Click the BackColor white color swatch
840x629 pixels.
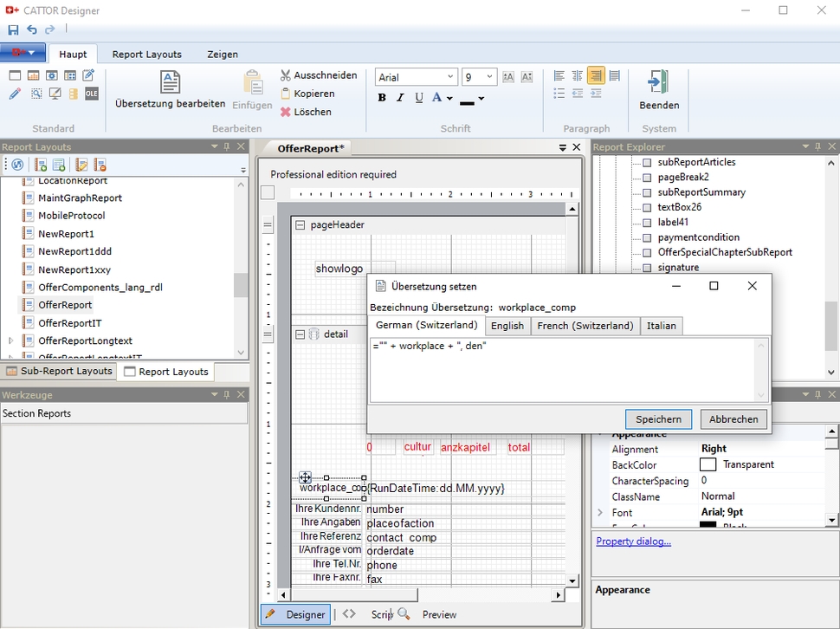tap(708, 465)
